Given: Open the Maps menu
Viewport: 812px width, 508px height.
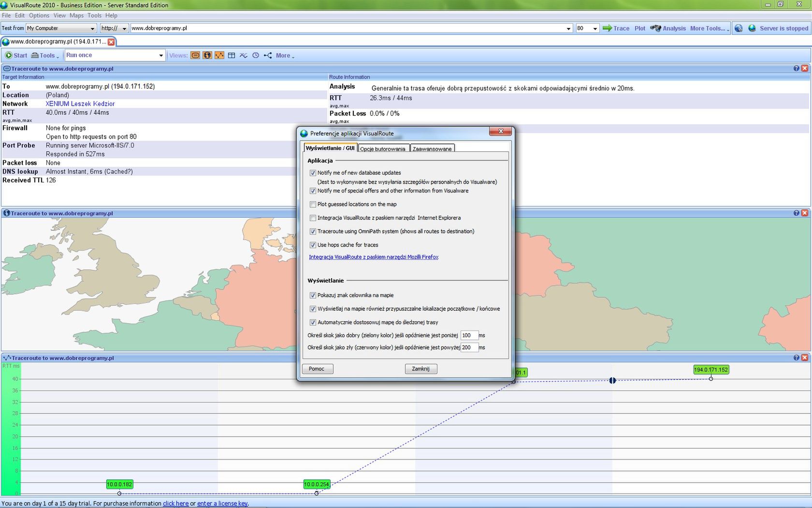Looking at the screenshot, I should click(x=76, y=15).
